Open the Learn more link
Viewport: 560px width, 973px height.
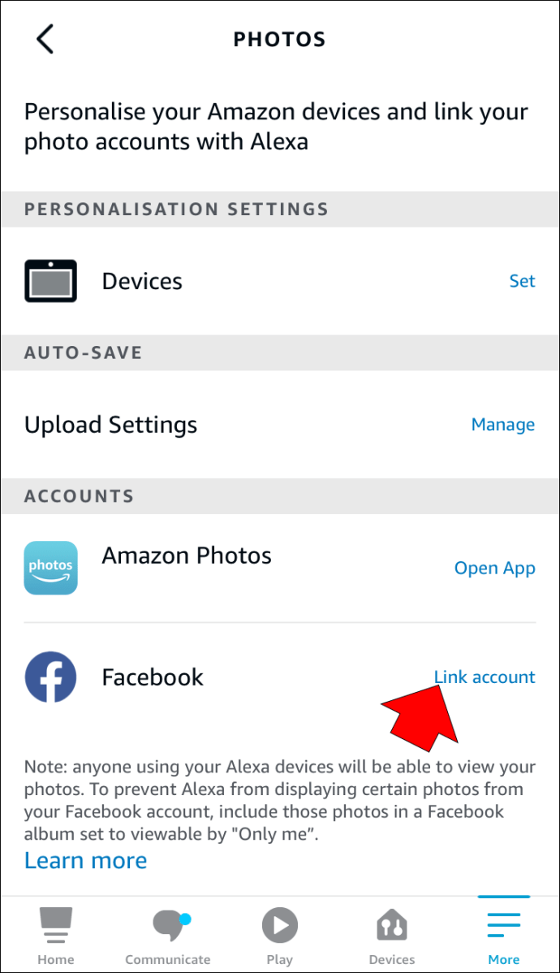[85, 861]
